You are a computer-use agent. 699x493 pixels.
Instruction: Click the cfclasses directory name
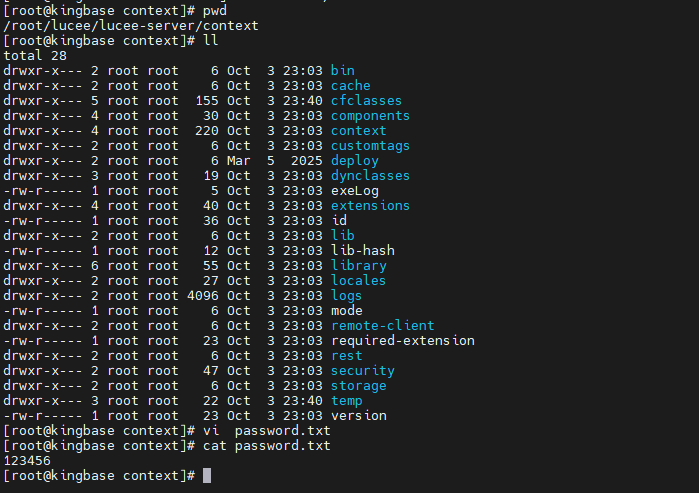pos(365,100)
